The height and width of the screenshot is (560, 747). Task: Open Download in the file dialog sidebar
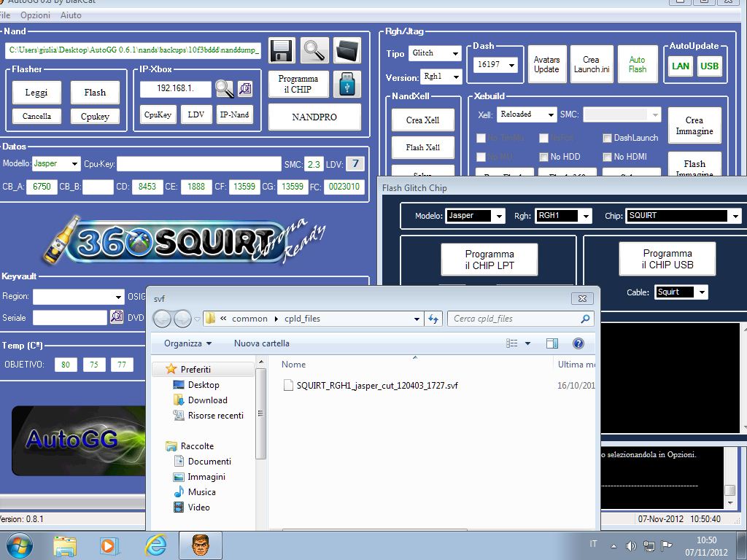201,400
